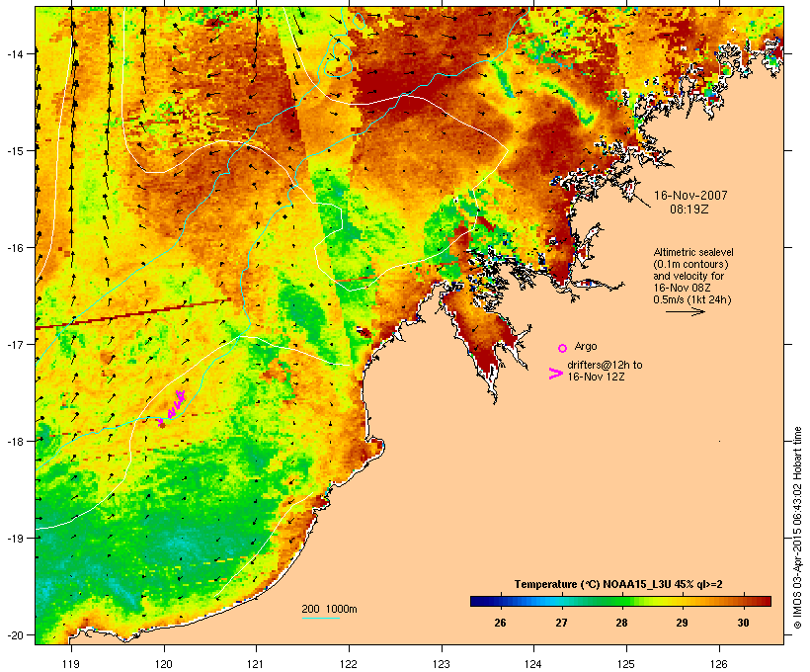Click the 'drifters@12h to' legend text
This screenshot has width=810, height=672.
605,365
